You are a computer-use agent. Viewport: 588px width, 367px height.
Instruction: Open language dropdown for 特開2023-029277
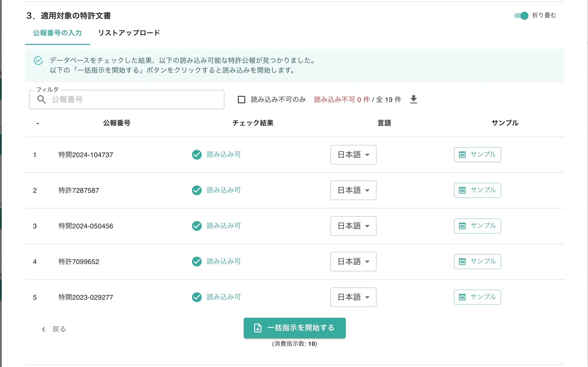353,297
